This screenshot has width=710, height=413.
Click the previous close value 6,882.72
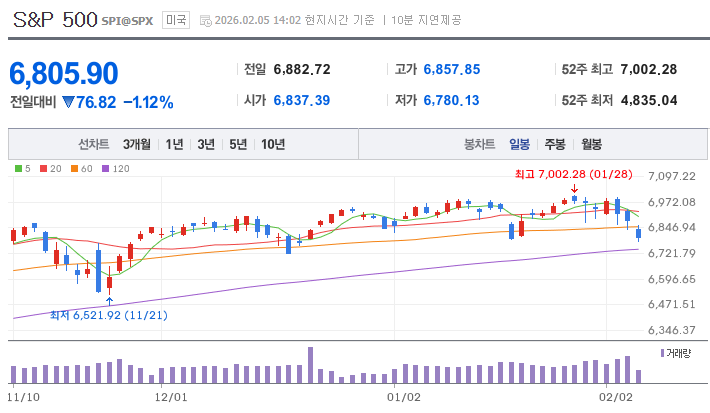(x=302, y=69)
